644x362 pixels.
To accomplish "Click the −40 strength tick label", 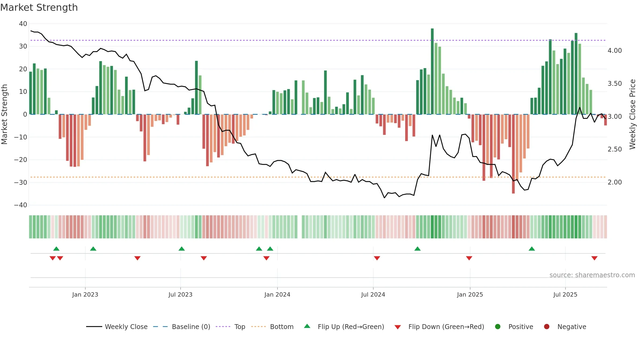I will pos(20,205).
